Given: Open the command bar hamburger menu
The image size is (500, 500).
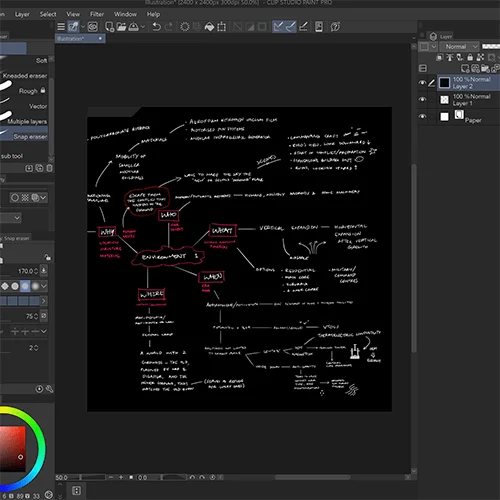Looking at the screenshot, I should pos(61,27).
